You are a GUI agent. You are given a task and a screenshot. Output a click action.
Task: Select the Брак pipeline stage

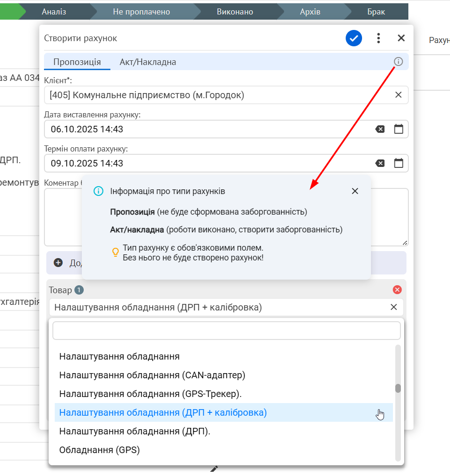click(x=376, y=12)
